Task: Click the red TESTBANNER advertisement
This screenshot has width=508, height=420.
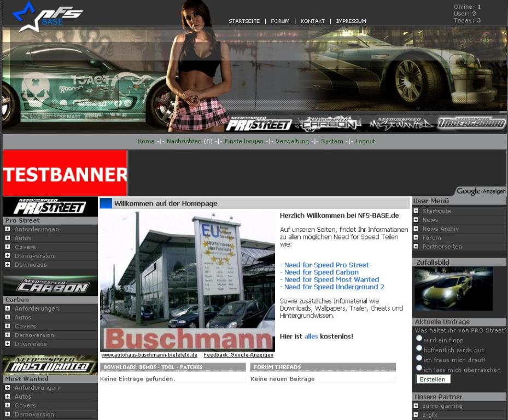Action: point(65,173)
